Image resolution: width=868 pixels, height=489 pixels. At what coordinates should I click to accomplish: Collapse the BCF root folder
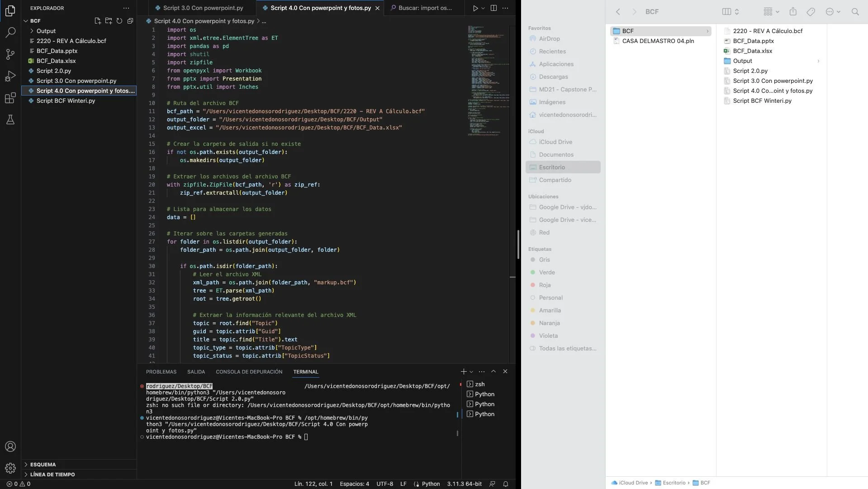tap(35, 21)
